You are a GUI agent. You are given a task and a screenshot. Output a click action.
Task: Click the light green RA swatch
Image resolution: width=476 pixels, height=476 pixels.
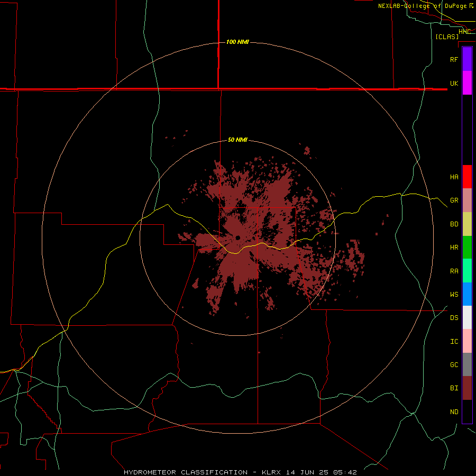click(467, 271)
